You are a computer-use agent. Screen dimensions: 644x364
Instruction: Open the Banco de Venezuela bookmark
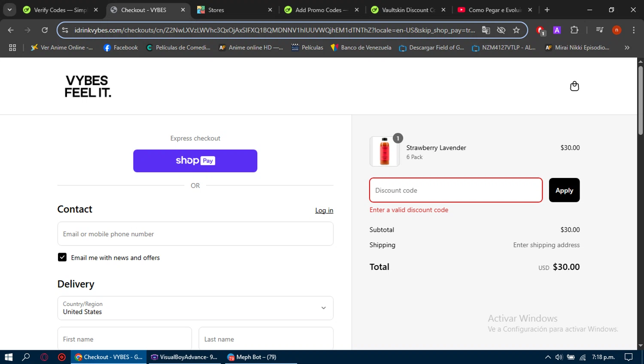(x=361, y=48)
